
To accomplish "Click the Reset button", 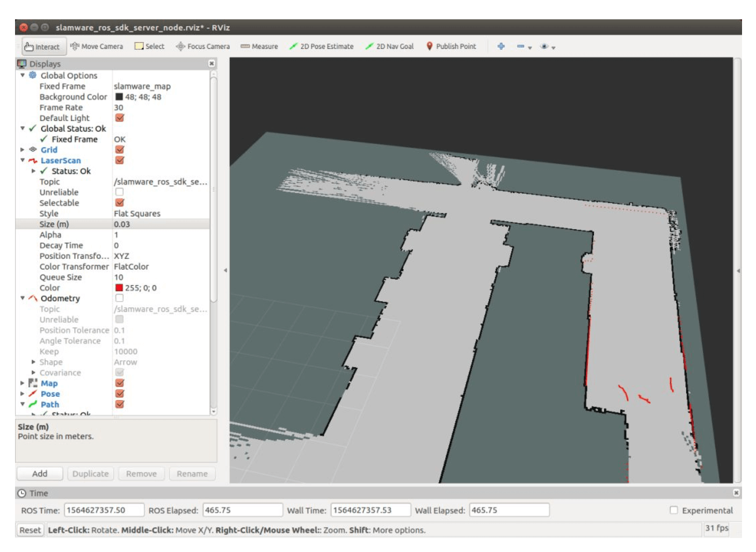I will 30,530.
